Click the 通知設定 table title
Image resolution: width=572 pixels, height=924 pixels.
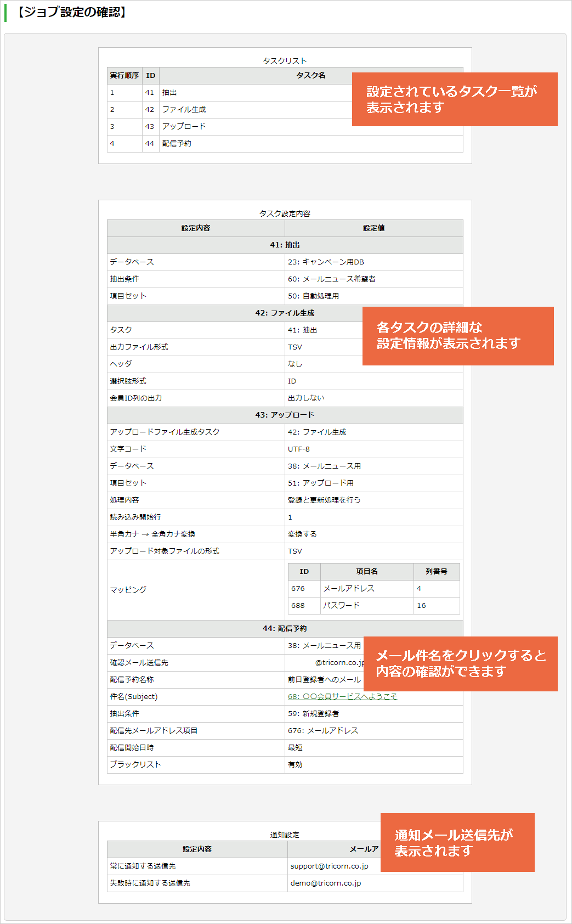coord(285,835)
